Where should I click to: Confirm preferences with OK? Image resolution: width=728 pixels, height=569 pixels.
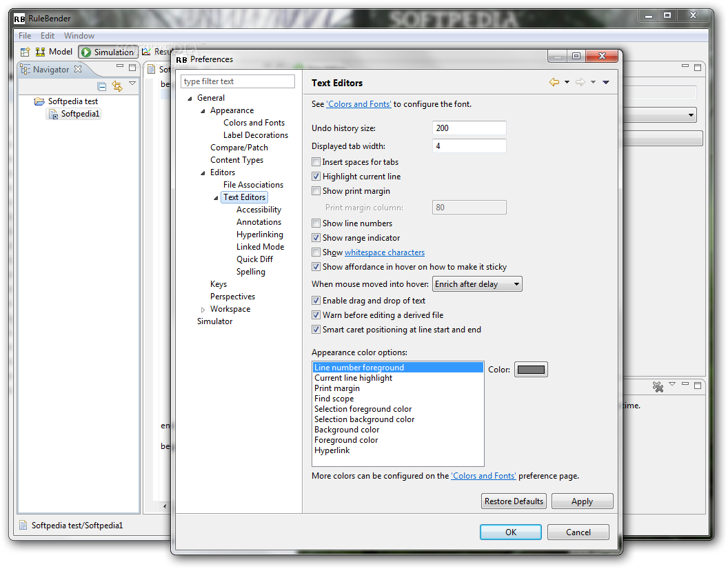[x=511, y=532]
